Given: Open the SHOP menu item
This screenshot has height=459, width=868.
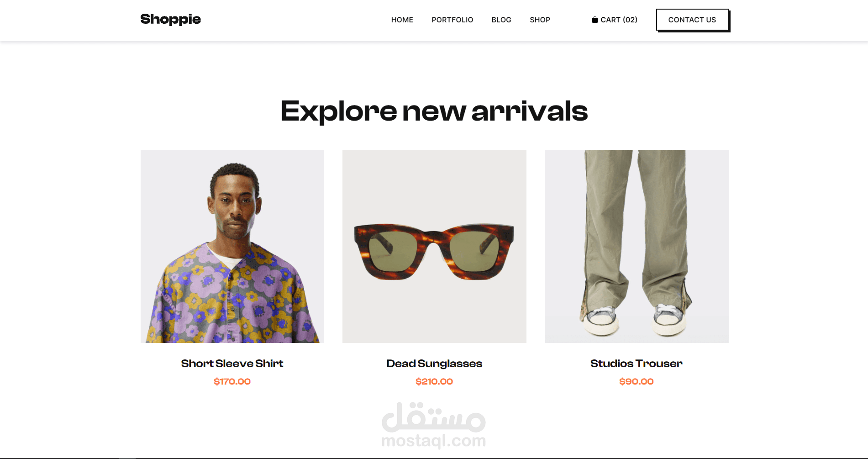Looking at the screenshot, I should click(x=540, y=20).
